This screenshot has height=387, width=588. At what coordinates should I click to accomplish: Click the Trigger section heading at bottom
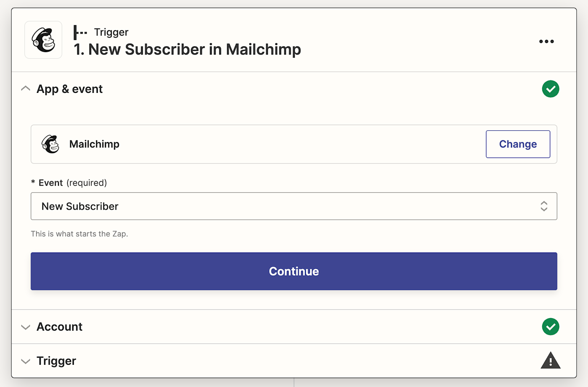tap(56, 361)
